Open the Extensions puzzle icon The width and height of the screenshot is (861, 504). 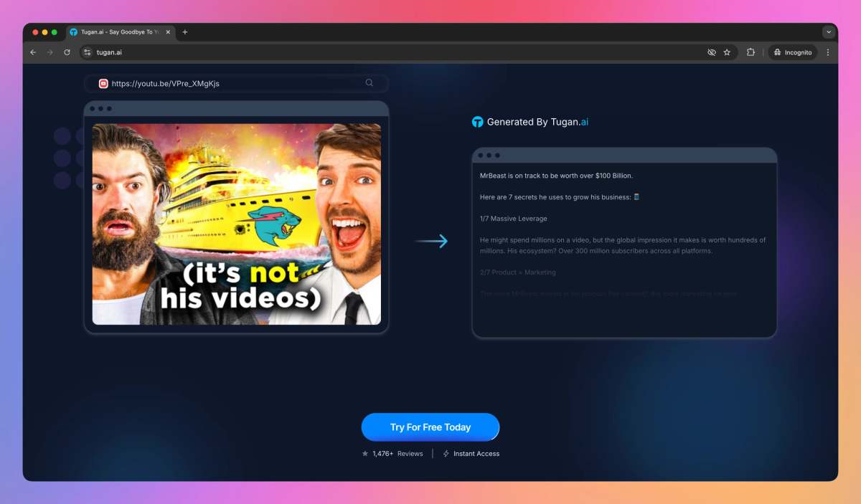pyautogui.click(x=751, y=52)
